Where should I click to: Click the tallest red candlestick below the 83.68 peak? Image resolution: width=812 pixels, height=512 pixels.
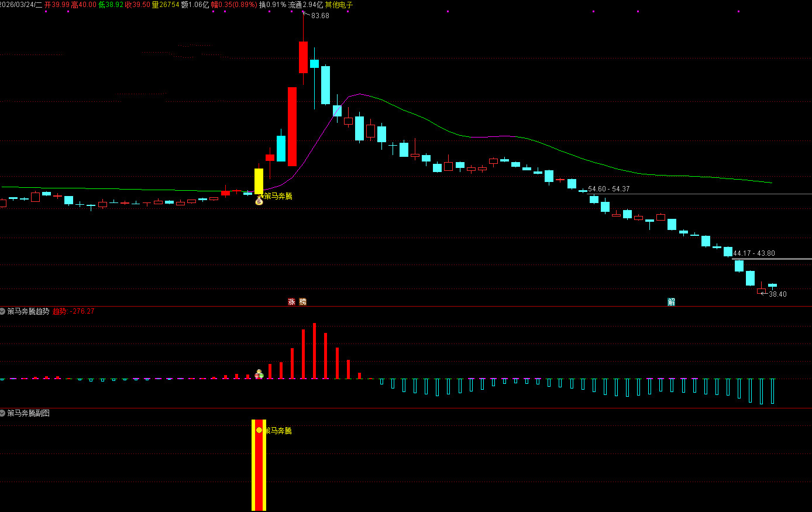coord(292,126)
